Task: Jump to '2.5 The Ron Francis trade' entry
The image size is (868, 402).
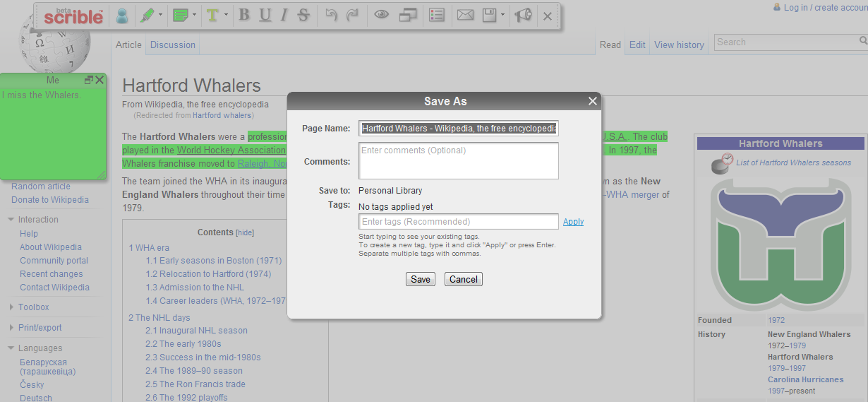Action: 195,384
